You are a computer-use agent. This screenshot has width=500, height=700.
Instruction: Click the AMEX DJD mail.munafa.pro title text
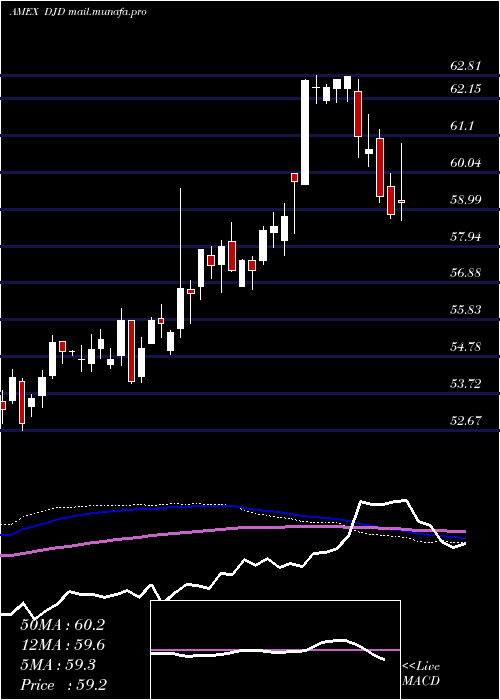78,12
